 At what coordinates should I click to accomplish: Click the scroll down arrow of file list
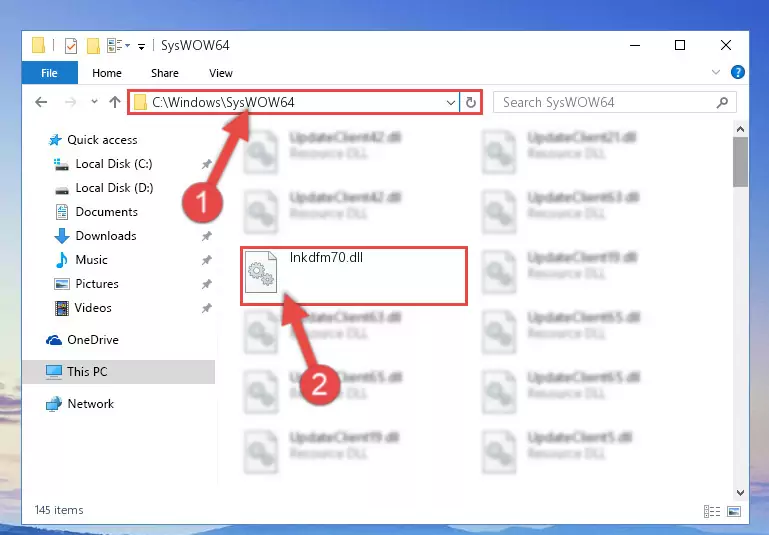click(x=740, y=492)
